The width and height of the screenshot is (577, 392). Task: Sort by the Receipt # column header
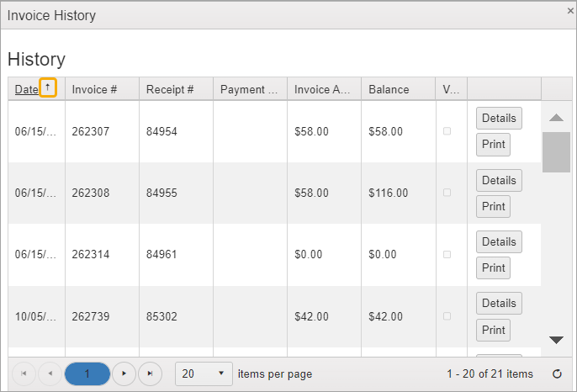click(170, 89)
